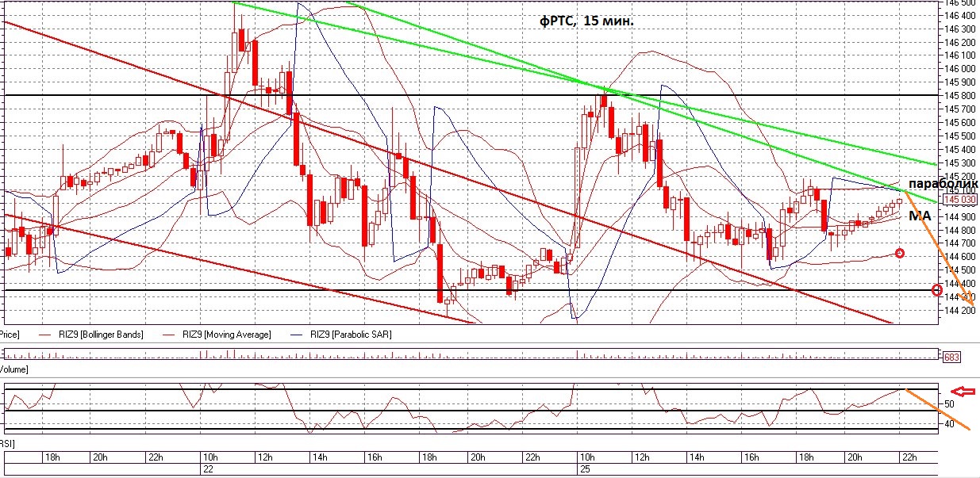Click price axis label 144 800
The width and height of the screenshot is (980, 478).
coord(959,229)
